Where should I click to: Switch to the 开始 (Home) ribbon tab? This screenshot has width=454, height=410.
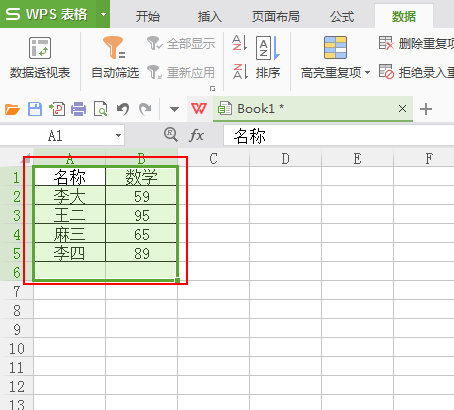pyautogui.click(x=148, y=16)
